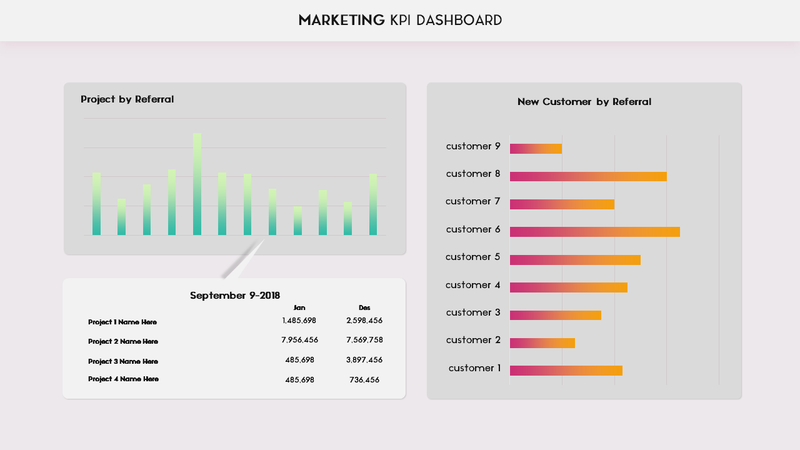The width and height of the screenshot is (800, 450).
Task: Click the customer 8 label
Action: coord(473,174)
